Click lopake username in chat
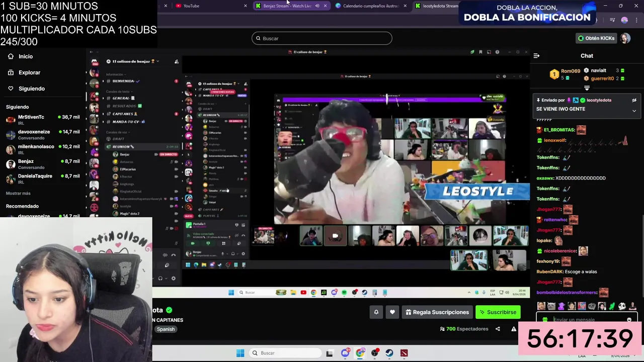 (544, 241)
